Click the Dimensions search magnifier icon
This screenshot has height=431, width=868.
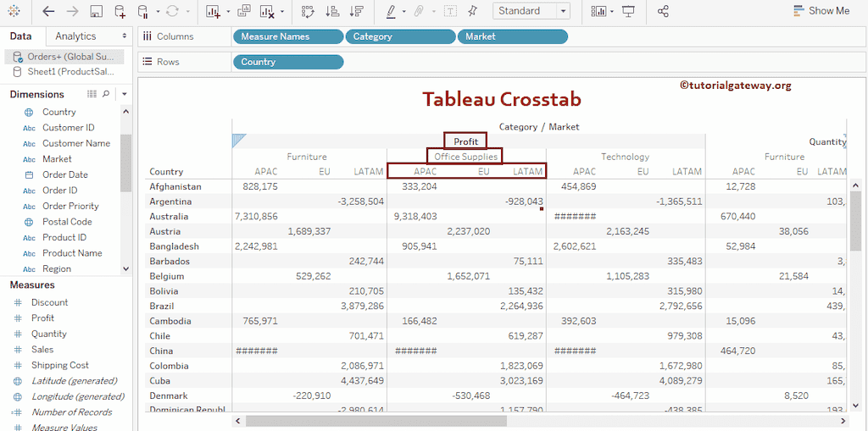(106, 94)
